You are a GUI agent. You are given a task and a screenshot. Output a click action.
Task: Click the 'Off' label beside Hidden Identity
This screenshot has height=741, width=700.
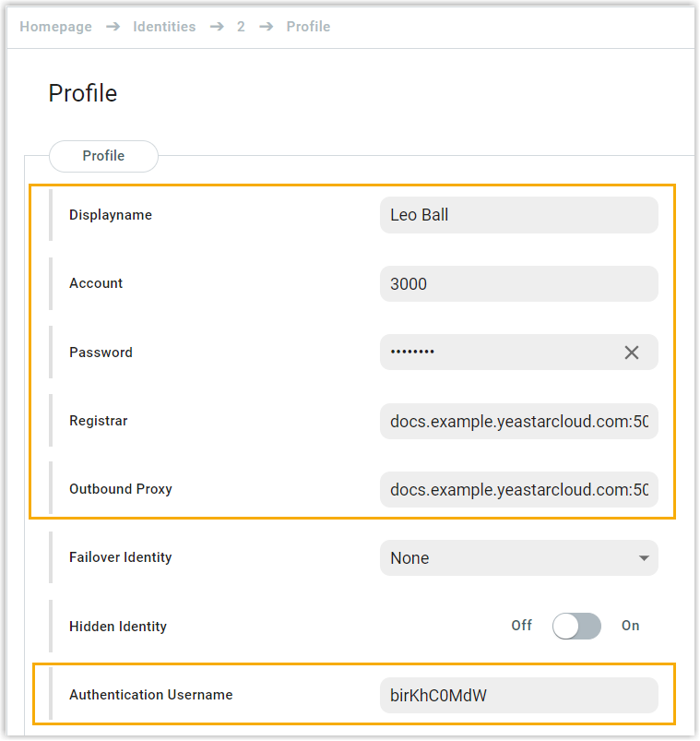pos(521,626)
